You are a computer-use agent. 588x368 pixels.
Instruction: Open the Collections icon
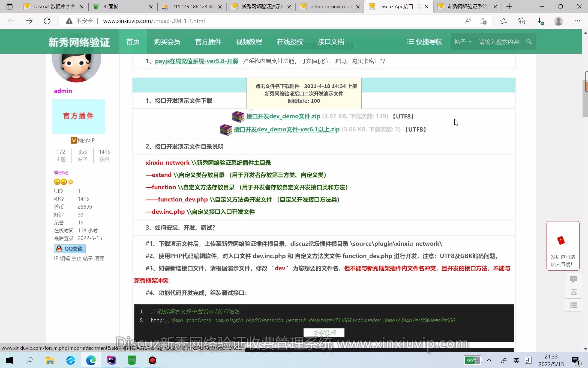coord(522,21)
